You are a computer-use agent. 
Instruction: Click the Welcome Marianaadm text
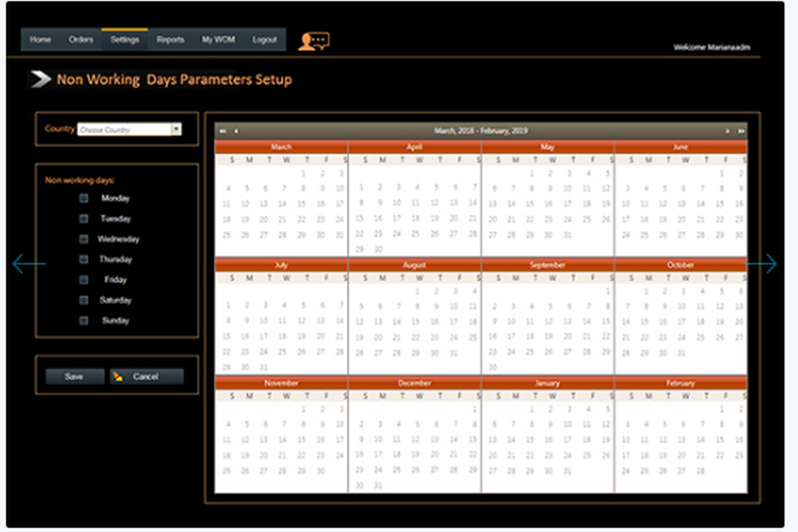(x=712, y=47)
